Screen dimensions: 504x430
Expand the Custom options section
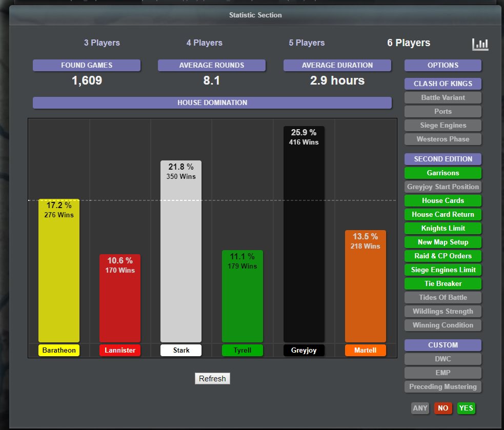click(442, 345)
